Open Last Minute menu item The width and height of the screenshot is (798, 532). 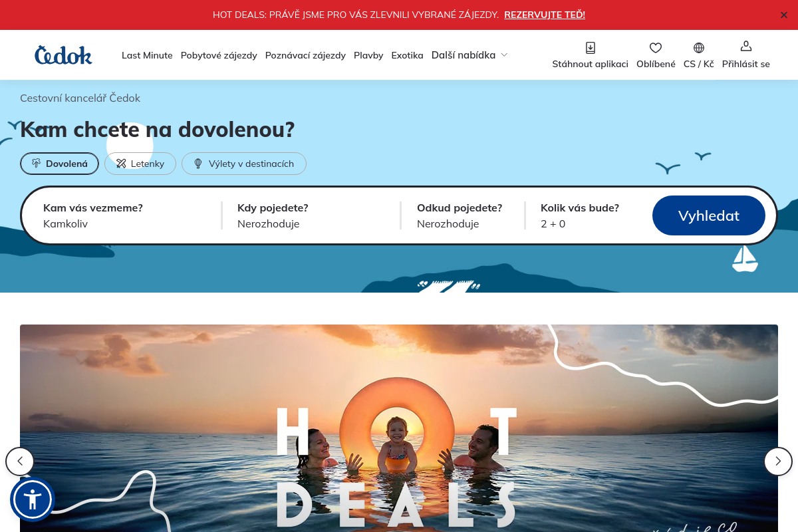(147, 55)
